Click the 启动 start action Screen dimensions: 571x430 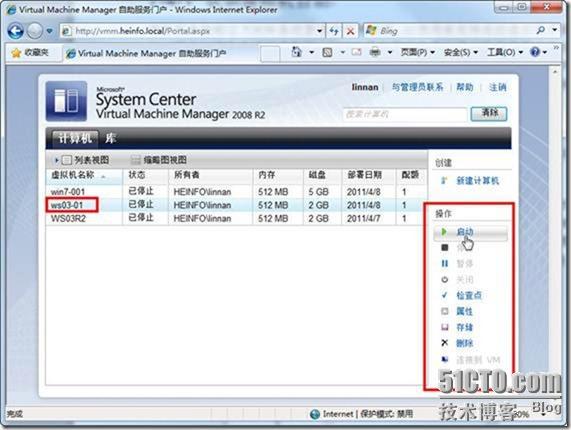tap(465, 232)
